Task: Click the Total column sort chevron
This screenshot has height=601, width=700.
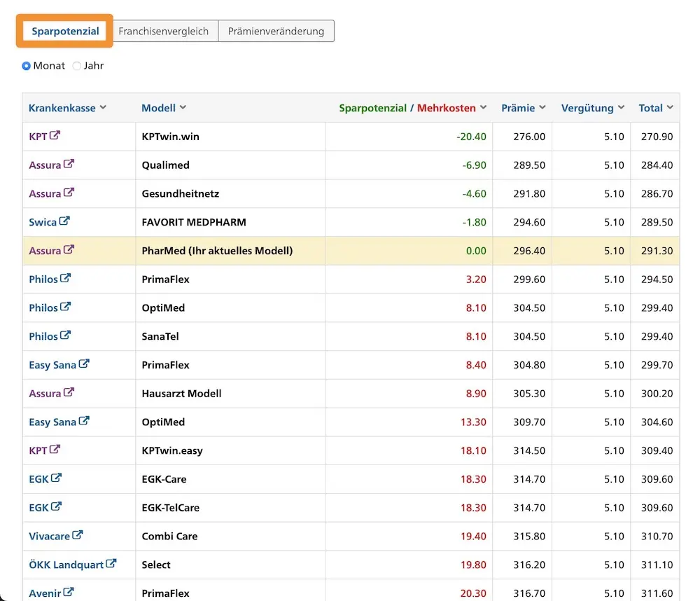Action: click(670, 107)
